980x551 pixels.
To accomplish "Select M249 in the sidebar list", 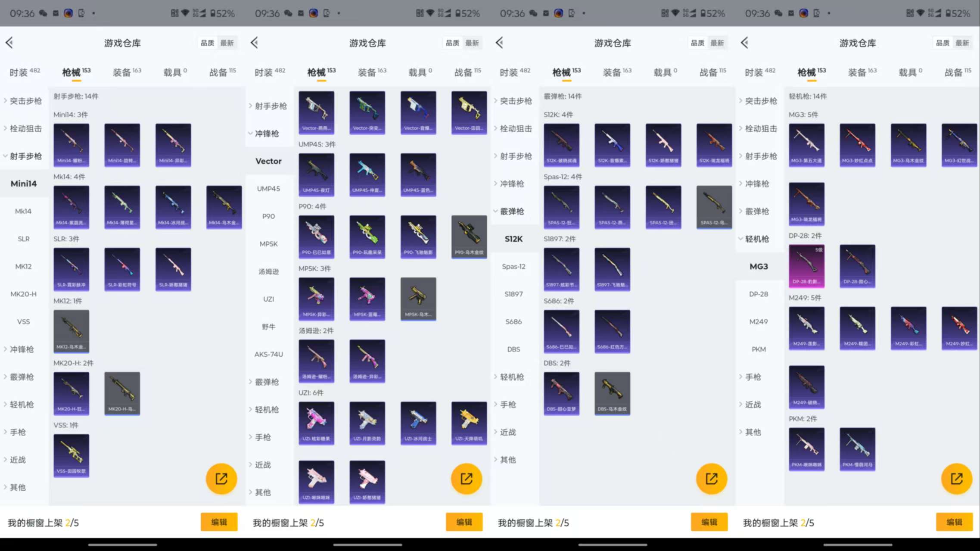I will tap(758, 321).
